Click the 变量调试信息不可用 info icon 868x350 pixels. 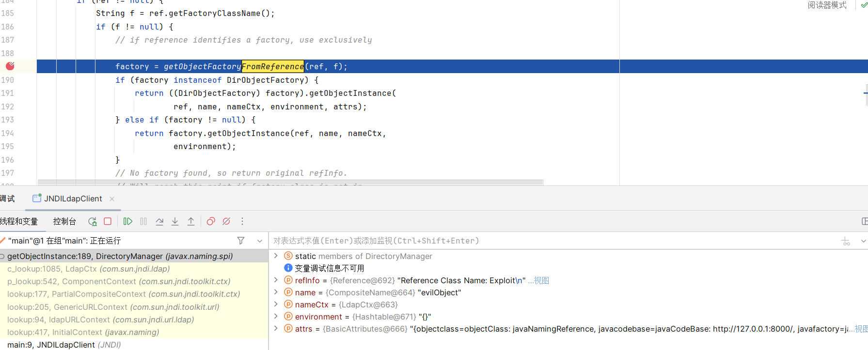coord(288,268)
